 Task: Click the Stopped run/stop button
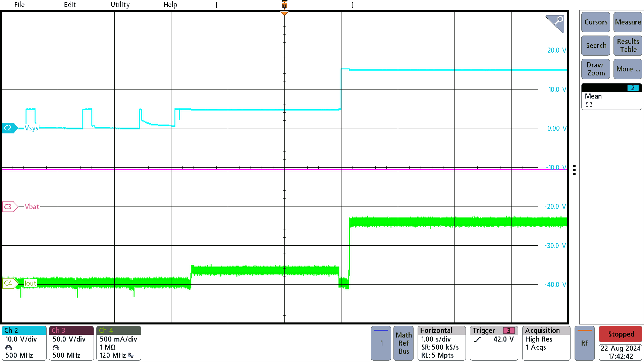(621, 334)
